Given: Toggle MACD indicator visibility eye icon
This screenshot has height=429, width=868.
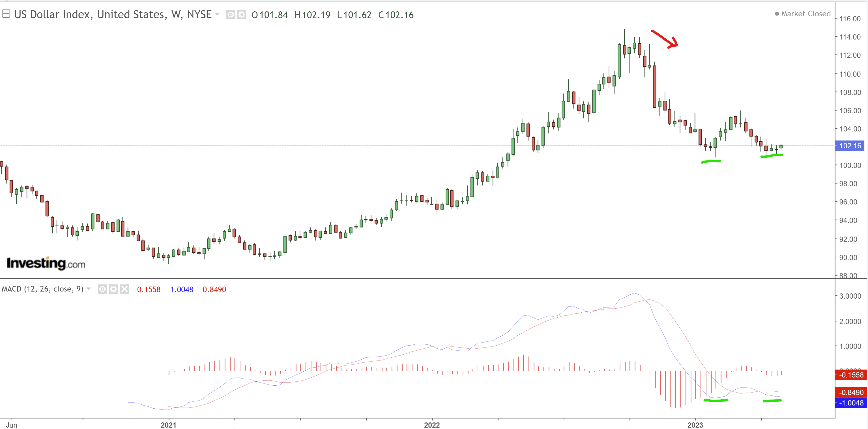Looking at the screenshot, I should click(102, 289).
